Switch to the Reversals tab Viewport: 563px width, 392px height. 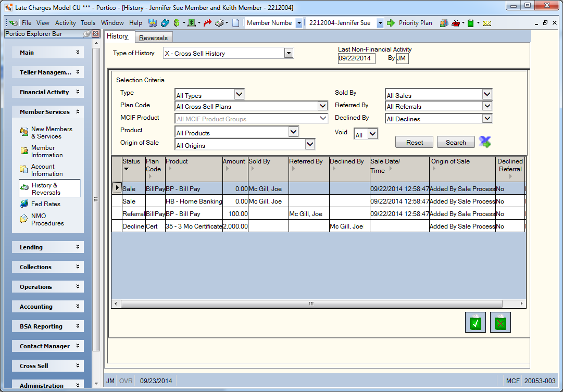click(153, 37)
